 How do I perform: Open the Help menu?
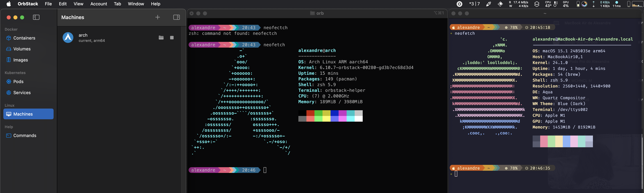pos(156,4)
